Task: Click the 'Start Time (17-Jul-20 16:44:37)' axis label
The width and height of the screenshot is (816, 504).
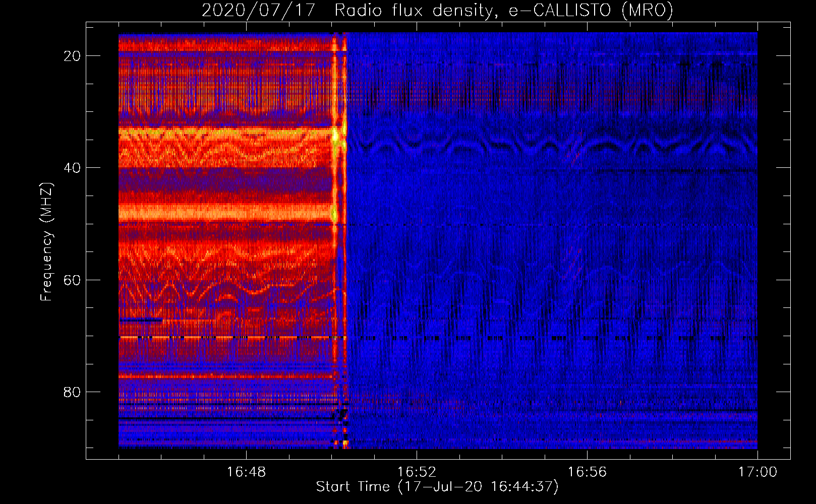Action: pyautogui.click(x=437, y=487)
